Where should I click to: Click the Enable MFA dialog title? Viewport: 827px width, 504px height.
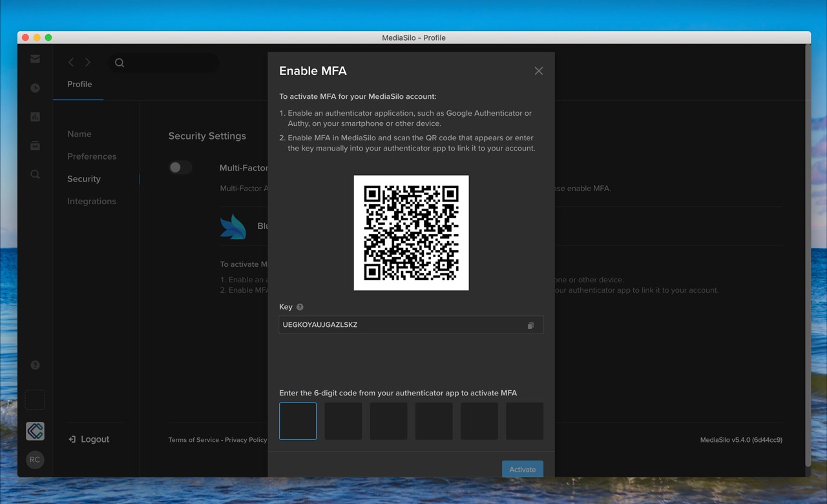pyautogui.click(x=313, y=71)
